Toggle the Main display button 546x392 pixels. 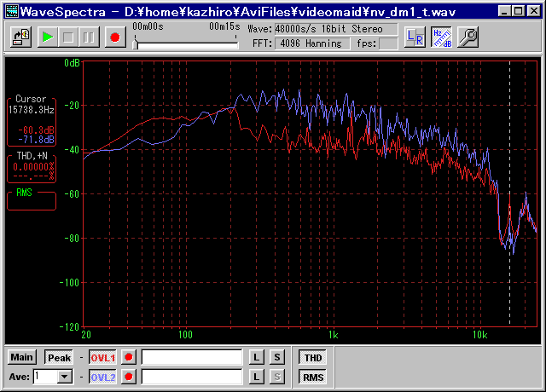(x=22, y=358)
